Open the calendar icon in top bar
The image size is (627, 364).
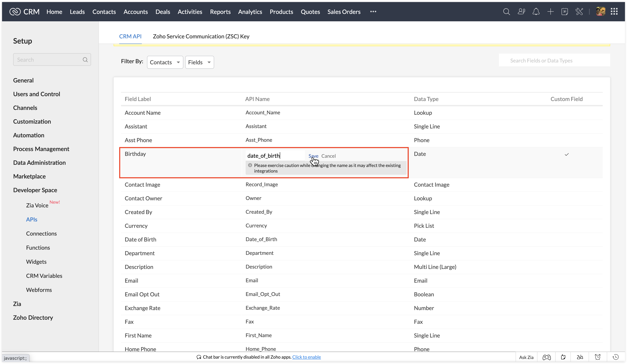pos(565,12)
